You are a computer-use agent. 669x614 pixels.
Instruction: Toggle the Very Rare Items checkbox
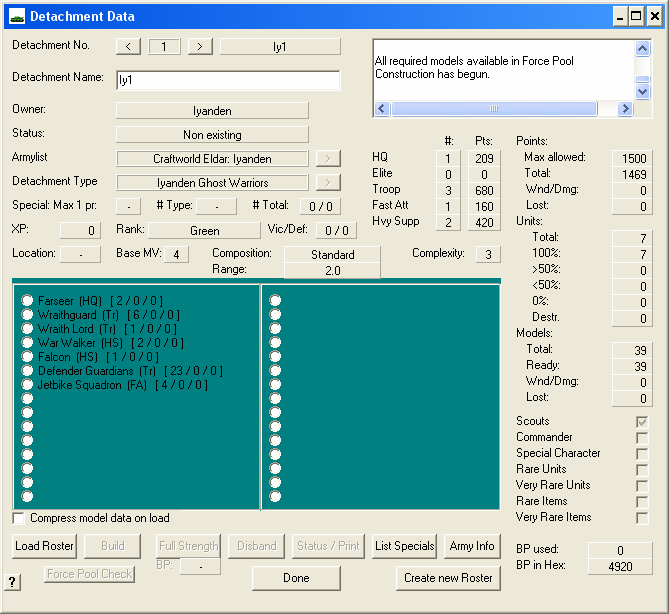point(642,518)
